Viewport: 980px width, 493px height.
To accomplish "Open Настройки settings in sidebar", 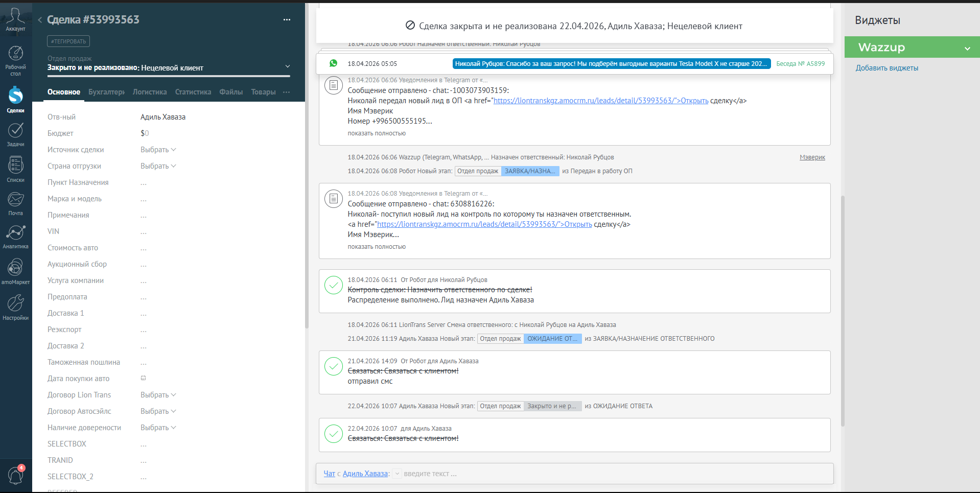I will [15, 307].
